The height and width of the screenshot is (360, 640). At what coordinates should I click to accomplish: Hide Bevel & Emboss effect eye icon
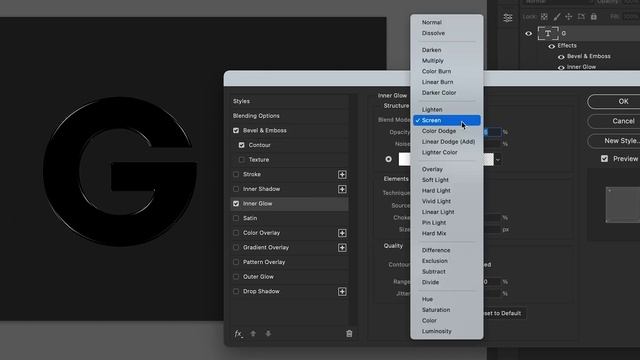(561, 57)
